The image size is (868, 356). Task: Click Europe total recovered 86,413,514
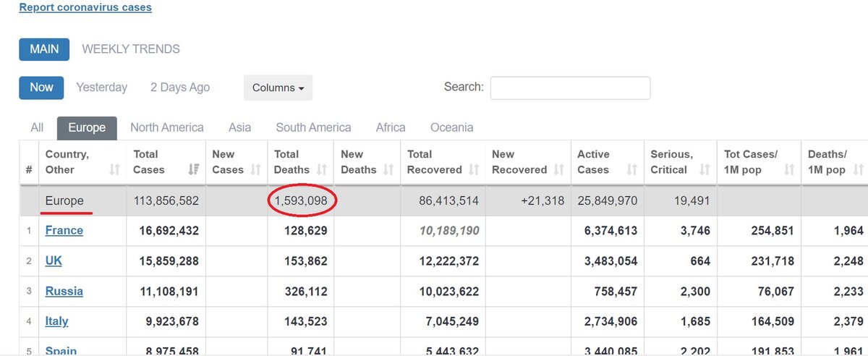448,200
